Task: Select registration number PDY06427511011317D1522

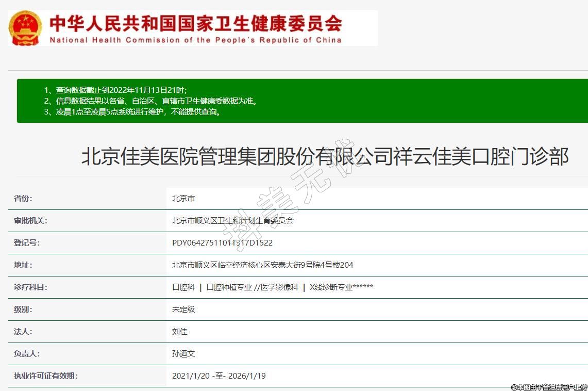Action: [222, 243]
